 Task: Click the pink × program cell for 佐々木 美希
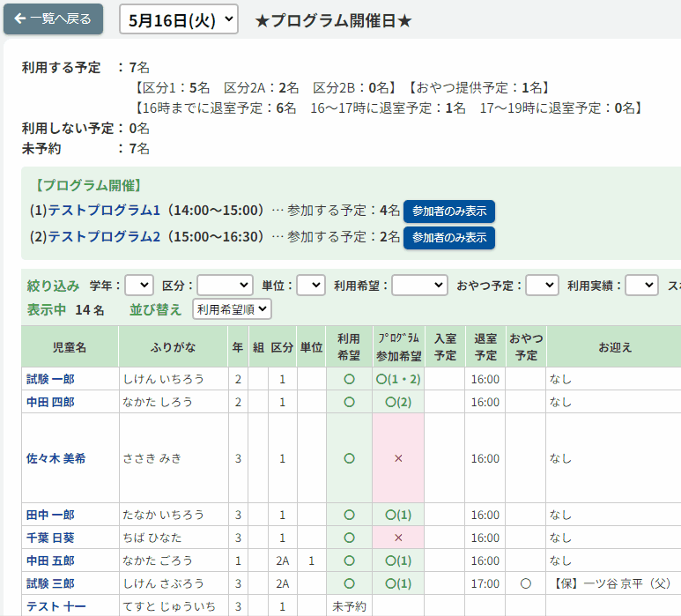tap(398, 458)
